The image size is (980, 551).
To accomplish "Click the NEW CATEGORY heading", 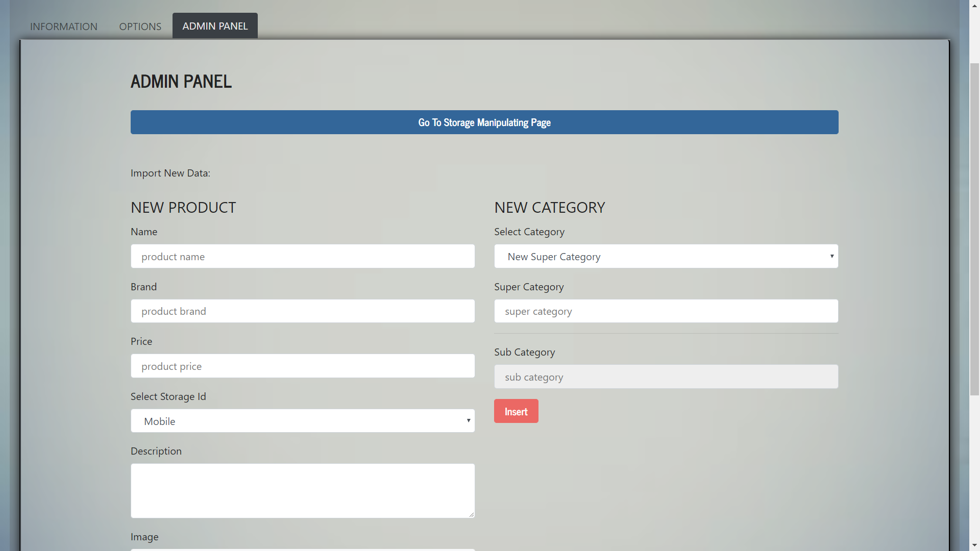I will tap(550, 208).
